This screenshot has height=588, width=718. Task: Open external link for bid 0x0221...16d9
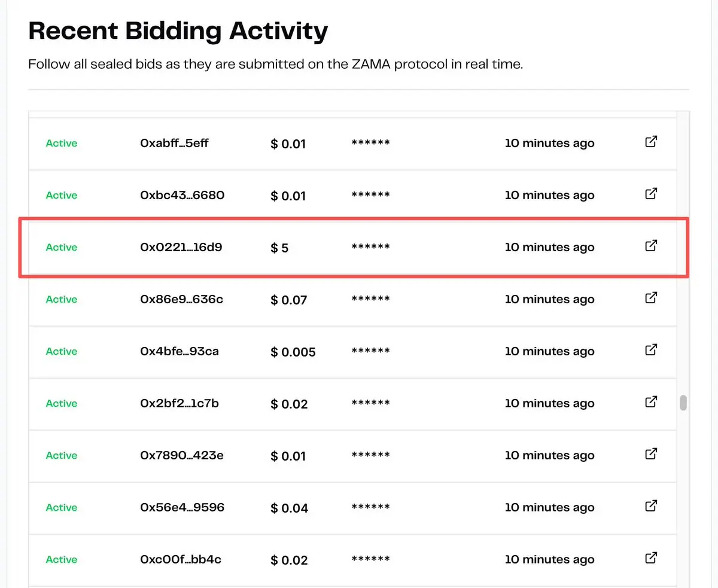tap(651, 246)
